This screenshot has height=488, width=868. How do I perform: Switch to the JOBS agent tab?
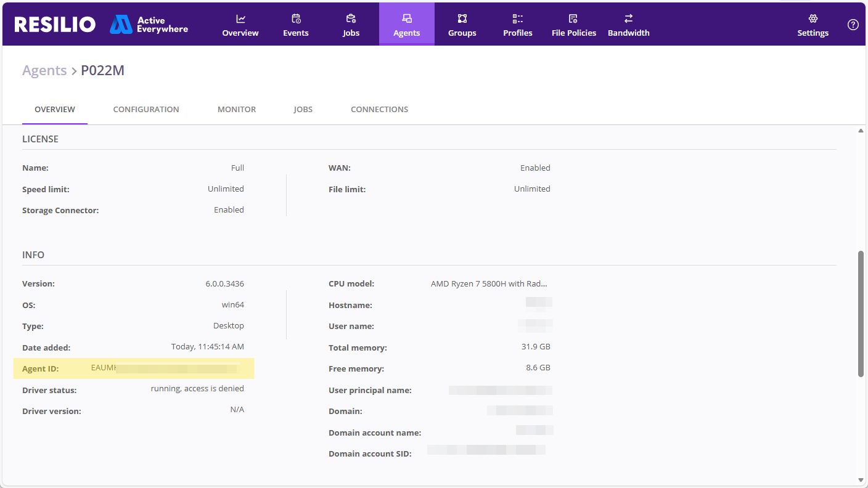click(303, 109)
